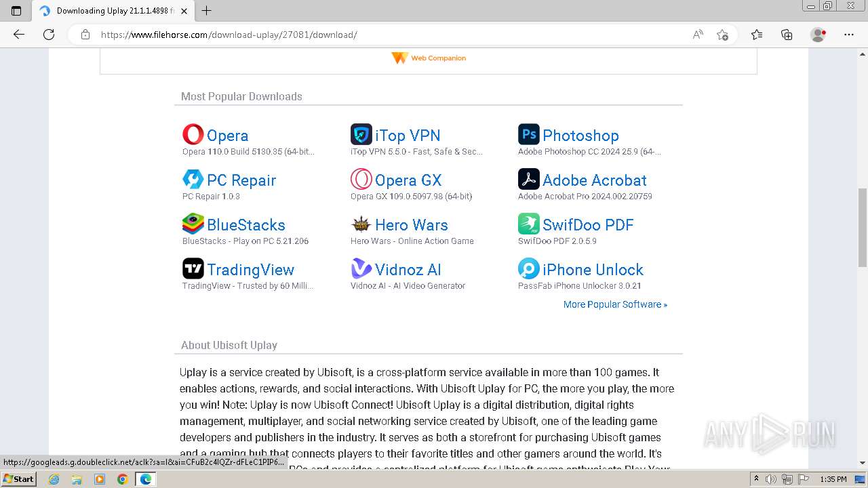Image resolution: width=868 pixels, height=488 pixels.
Task: Click the Vidnoz AI icon
Action: (x=361, y=268)
